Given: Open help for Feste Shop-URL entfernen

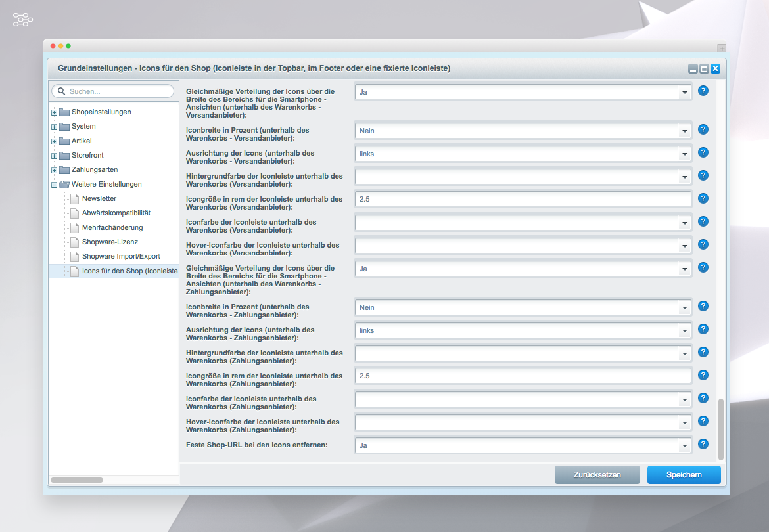Looking at the screenshot, I should click(x=703, y=444).
